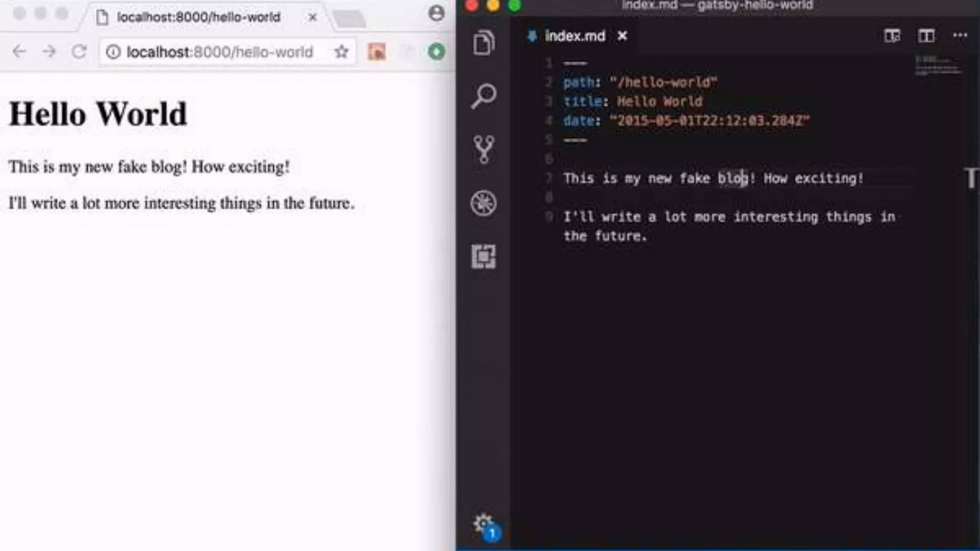Click the Manage gear icon with badge
This screenshot has height=551, width=980.
pos(485,526)
